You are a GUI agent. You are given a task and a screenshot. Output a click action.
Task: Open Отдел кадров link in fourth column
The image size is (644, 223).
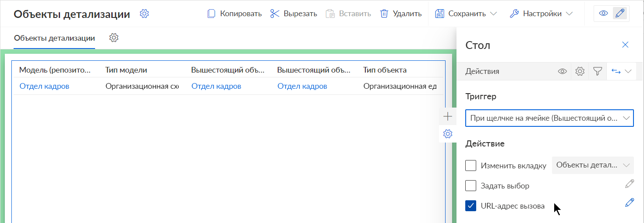(x=302, y=86)
